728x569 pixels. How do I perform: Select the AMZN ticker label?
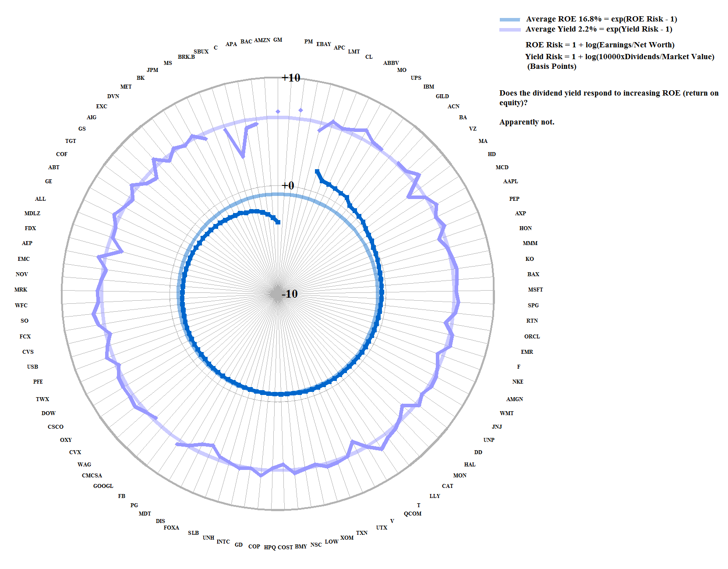[x=262, y=40]
